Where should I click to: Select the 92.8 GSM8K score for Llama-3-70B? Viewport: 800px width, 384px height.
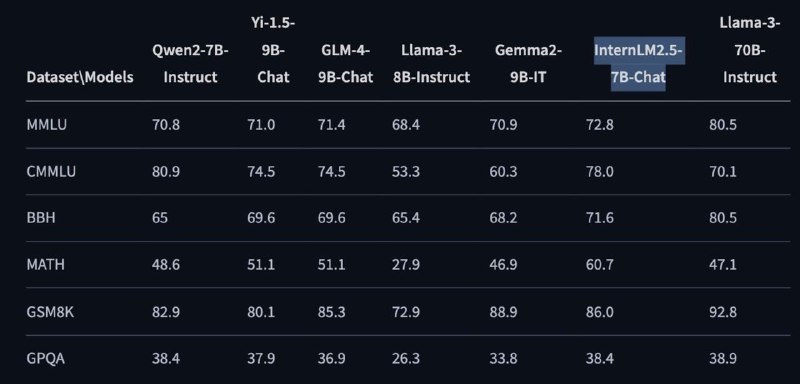[723, 312]
